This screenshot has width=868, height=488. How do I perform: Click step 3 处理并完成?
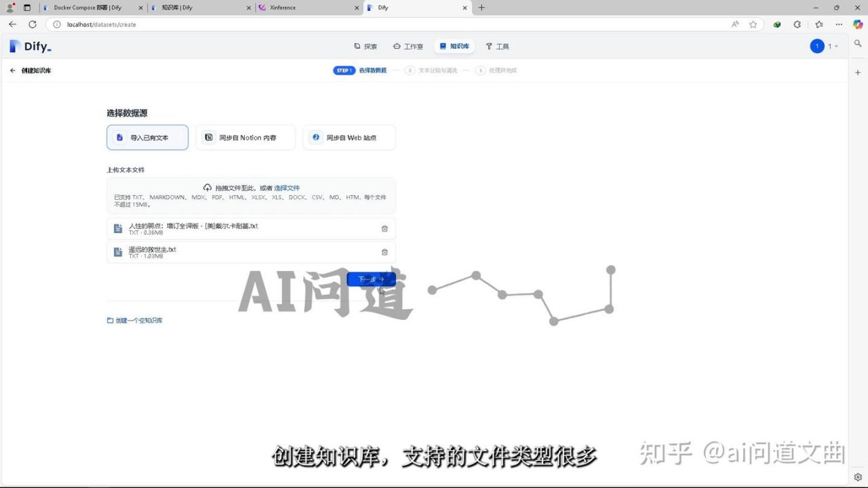pyautogui.click(x=496, y=70)
